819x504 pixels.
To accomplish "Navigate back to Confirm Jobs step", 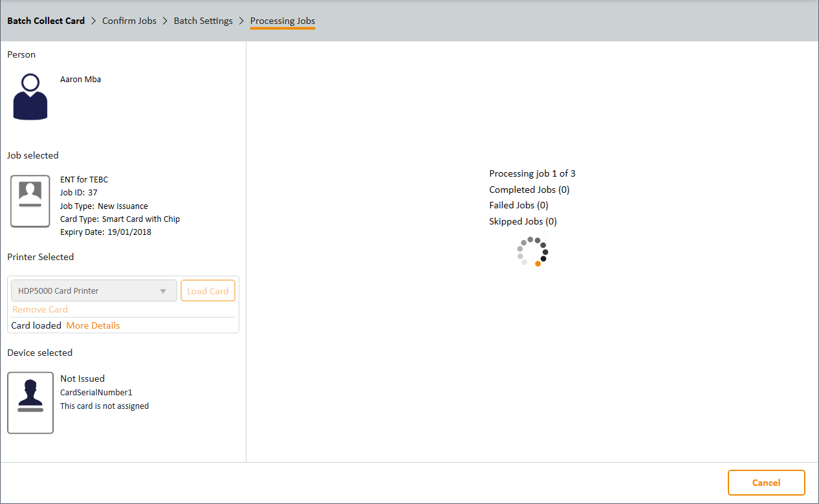I will pyautogui.click(x=129, y=21).
